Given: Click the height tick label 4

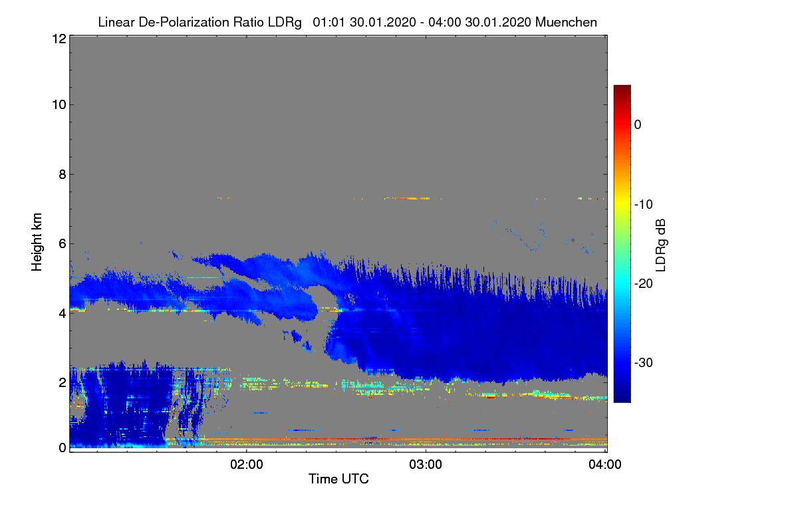Looking at the screenshot, I should pos(61,313).
